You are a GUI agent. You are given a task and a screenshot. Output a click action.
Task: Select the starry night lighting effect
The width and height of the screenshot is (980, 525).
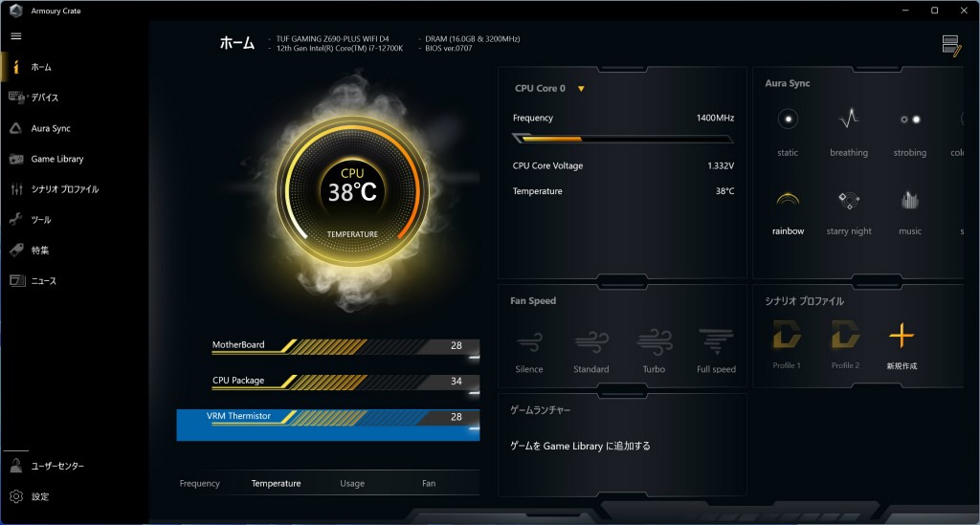(x=849, y=201)
